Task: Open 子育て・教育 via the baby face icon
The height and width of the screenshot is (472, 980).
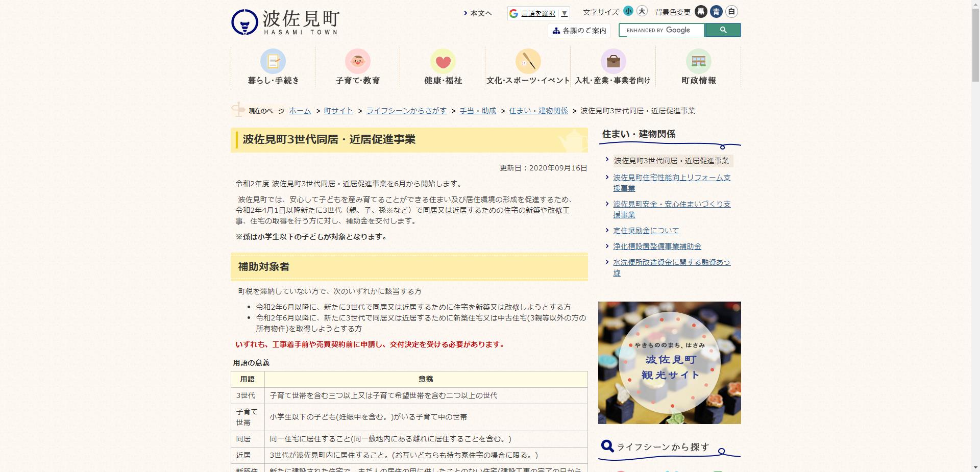Action: click(358, 62)
